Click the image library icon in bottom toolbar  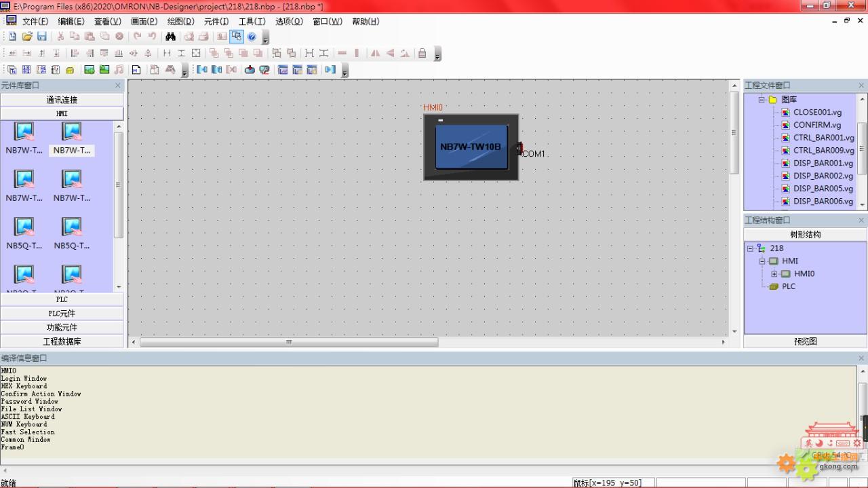(89, 70)
